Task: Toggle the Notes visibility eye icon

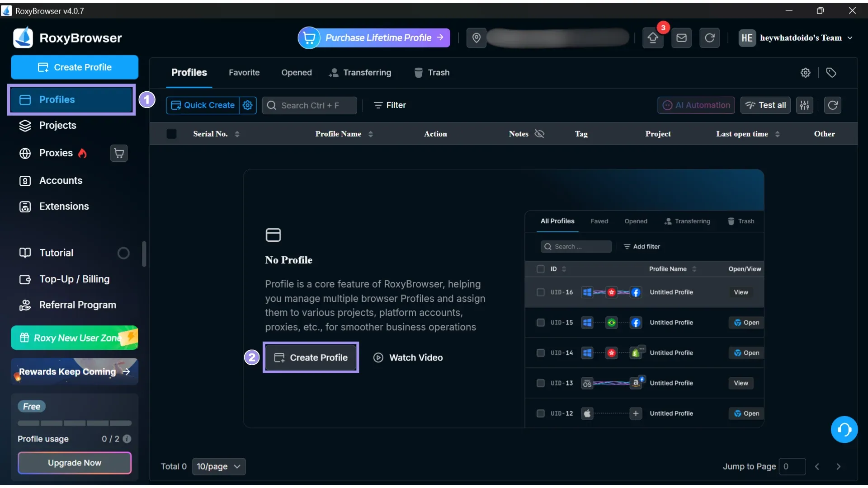Action: coord(539,134)
